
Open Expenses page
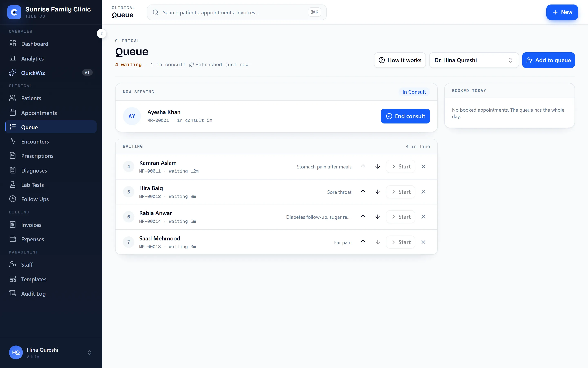click(51, 239)
